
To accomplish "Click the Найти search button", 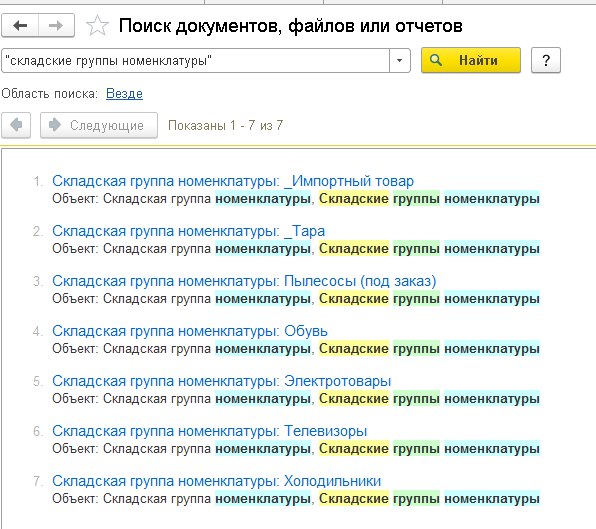I will pyautogui.click(x=471, y=60).
